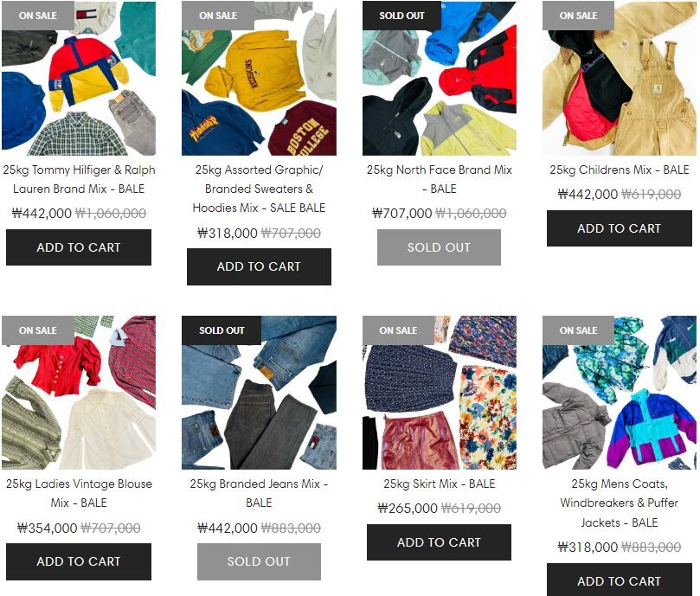The height and width of the screenshot is (596, 700).
Task: Add Mens Coats & Windbreakers bale to cart
Action: click(x=620, y=580)
